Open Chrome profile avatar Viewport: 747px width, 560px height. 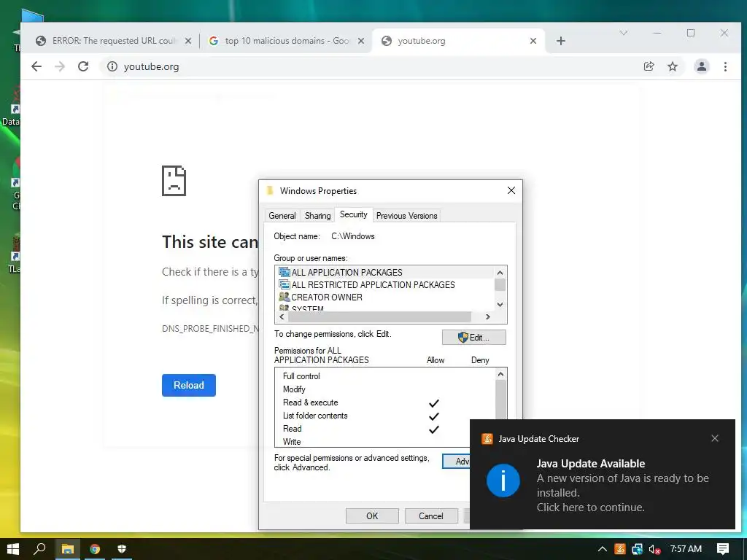(702, 66)
